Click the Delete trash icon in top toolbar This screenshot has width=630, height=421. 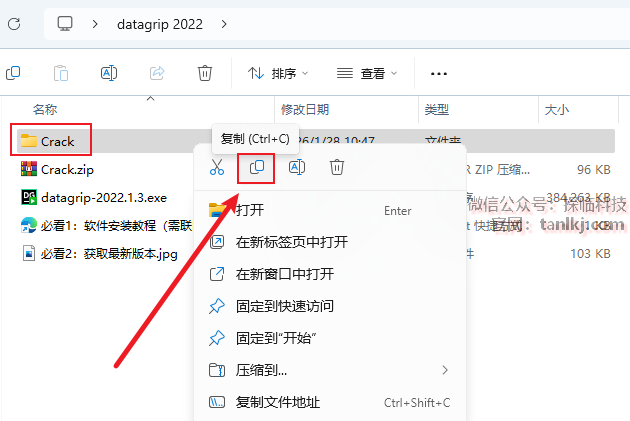205,73
